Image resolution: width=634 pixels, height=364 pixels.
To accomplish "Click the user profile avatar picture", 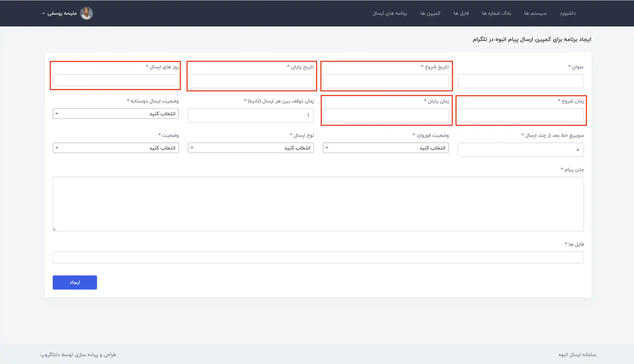I will point(86,13).
